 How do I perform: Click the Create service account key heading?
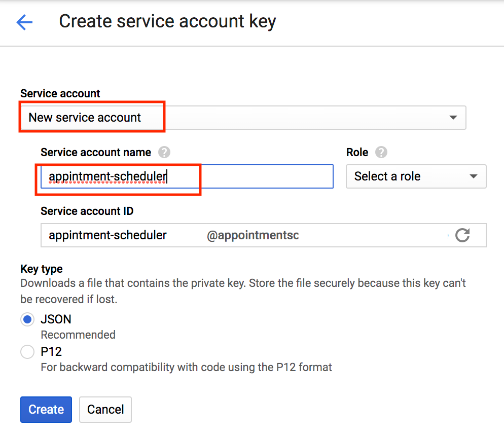[x=167, y=22]
